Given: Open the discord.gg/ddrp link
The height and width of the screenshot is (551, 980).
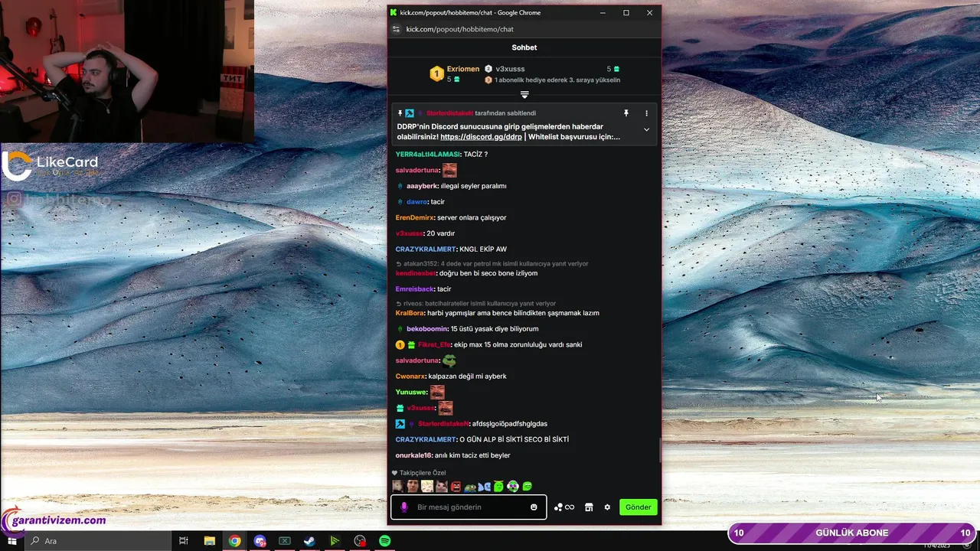Looking at the screenshot, I should click(481, 137).
